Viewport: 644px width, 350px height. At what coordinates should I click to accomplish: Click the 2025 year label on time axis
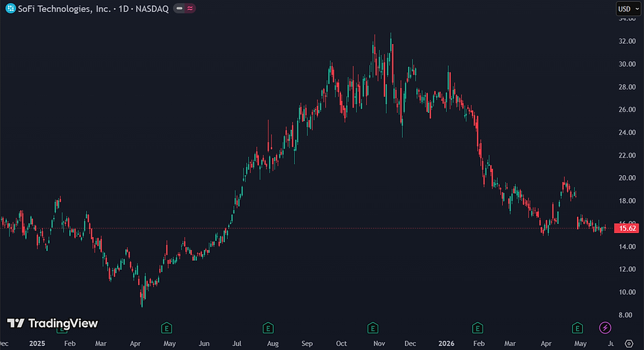click(37, 343)
